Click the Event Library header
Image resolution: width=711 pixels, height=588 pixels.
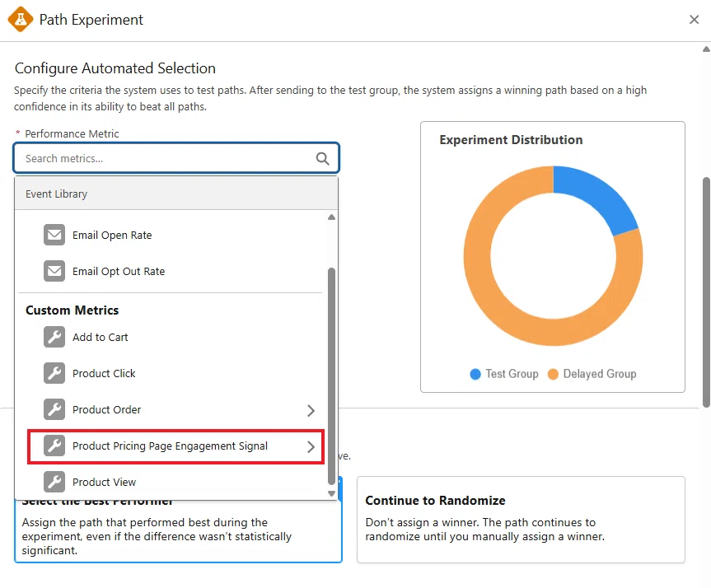click(x=176, y=194)
